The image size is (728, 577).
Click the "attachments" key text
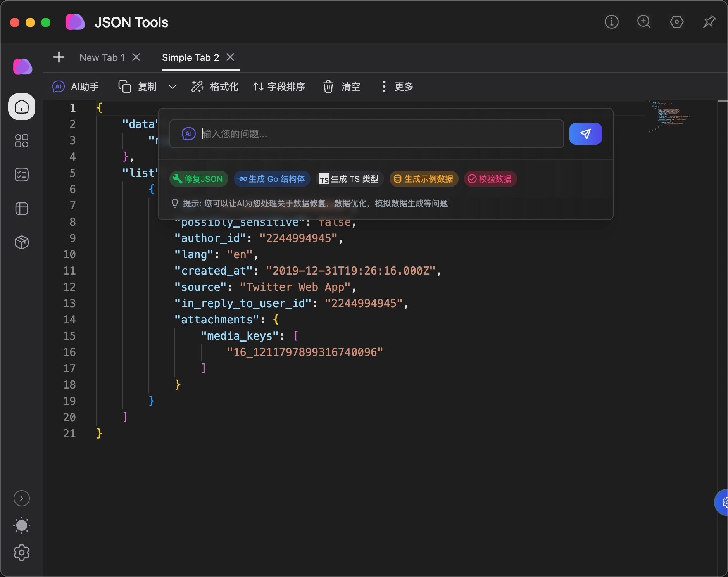tap(217, 320)
